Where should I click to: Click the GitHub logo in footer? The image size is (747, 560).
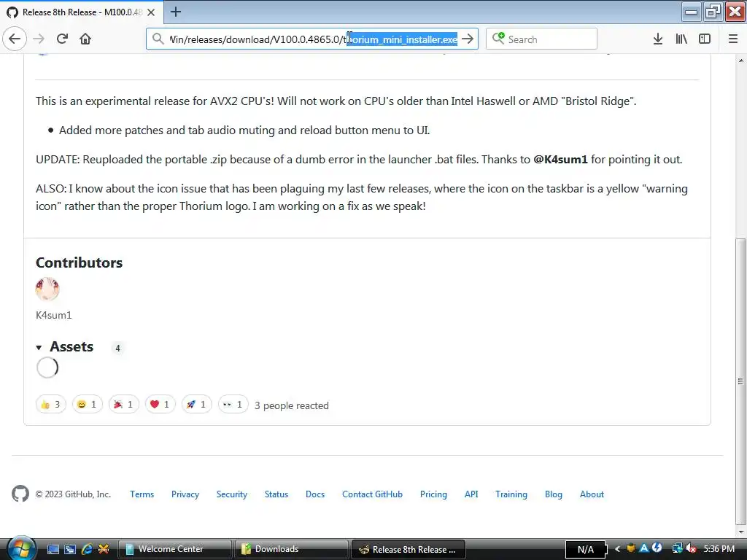tap(20, 494)
